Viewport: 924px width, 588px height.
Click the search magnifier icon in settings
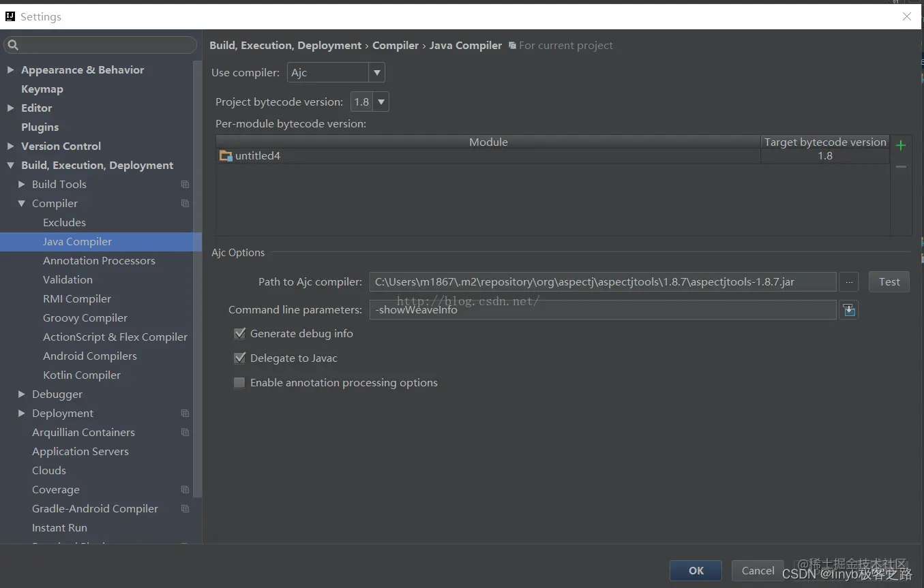tap(13, 46)
